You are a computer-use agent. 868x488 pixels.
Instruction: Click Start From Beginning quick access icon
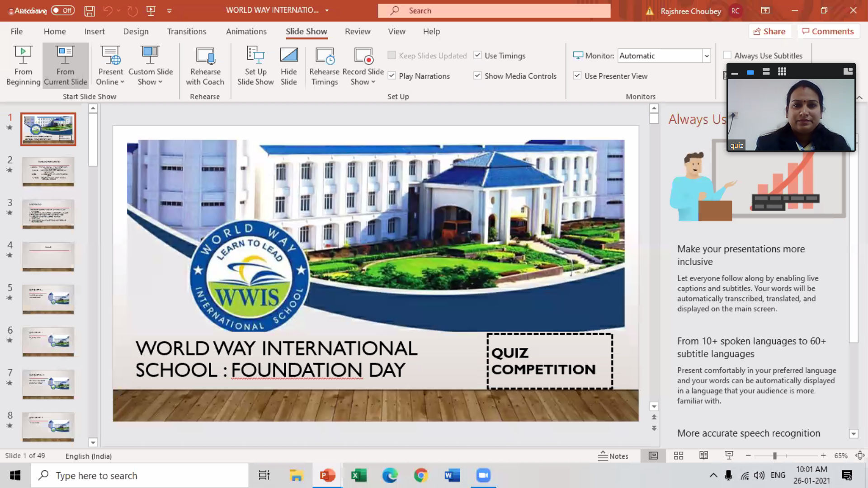[151, 10]
